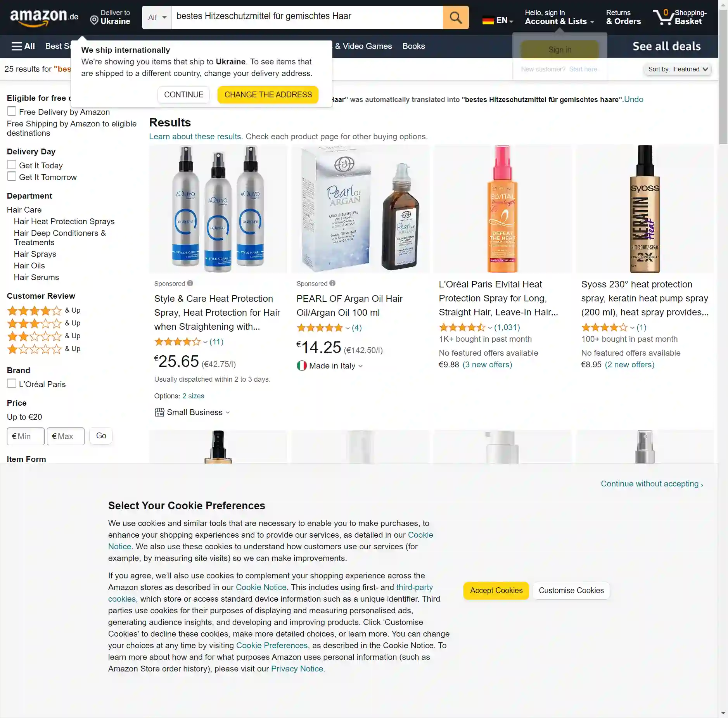Select the German flag language icon
This screenshot has width=728, height=718.
[x=488, y=20]
